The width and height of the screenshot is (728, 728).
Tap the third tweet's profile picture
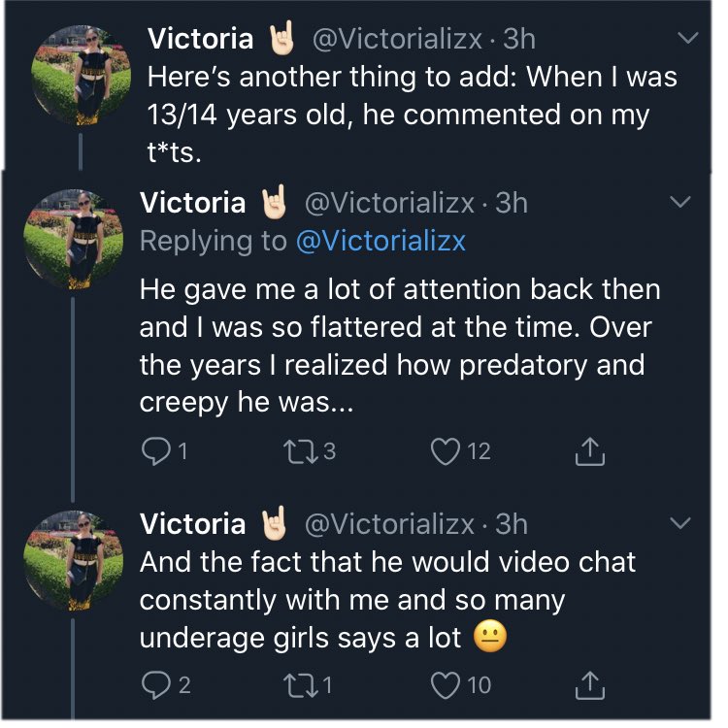pos(74,557)
